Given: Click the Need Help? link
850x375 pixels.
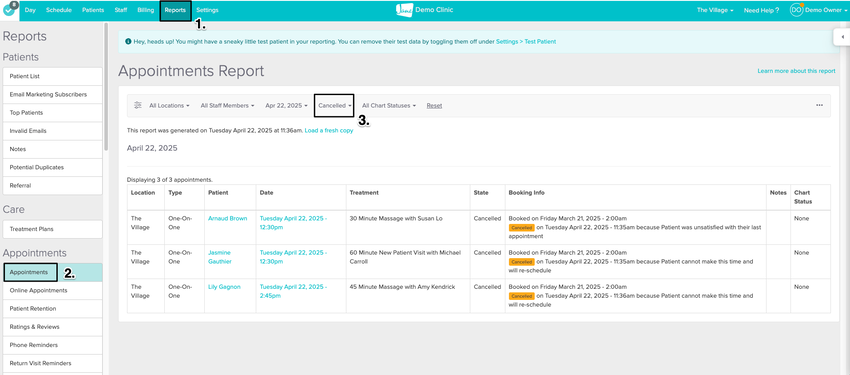Looking at the screenshot, I should [761, 10].
